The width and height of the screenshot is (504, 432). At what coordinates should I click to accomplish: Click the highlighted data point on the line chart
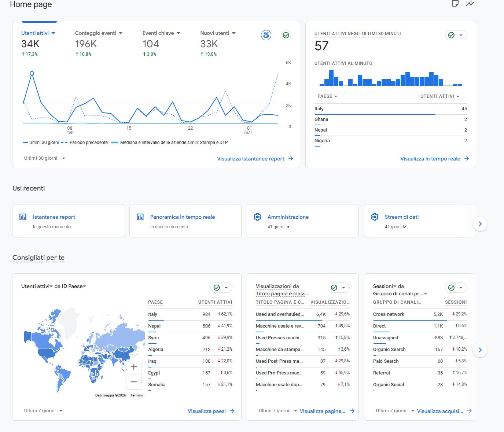click(32, 73)
